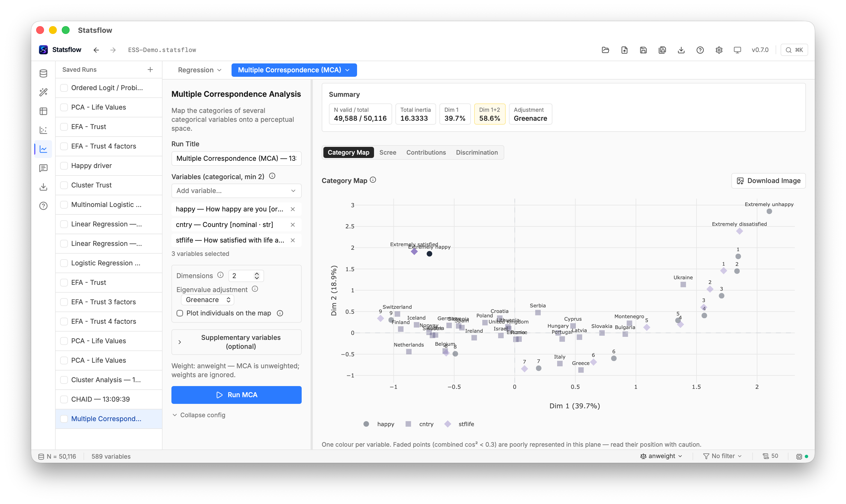The image size is (846, 504).
Task: Open the anweight weight dropdown
Action: point(661,456)
